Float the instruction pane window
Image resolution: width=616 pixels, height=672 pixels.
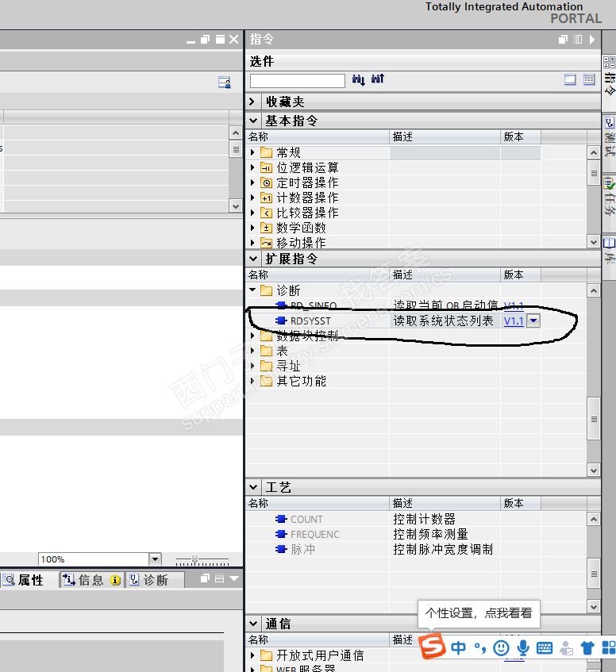pos(563,40)
